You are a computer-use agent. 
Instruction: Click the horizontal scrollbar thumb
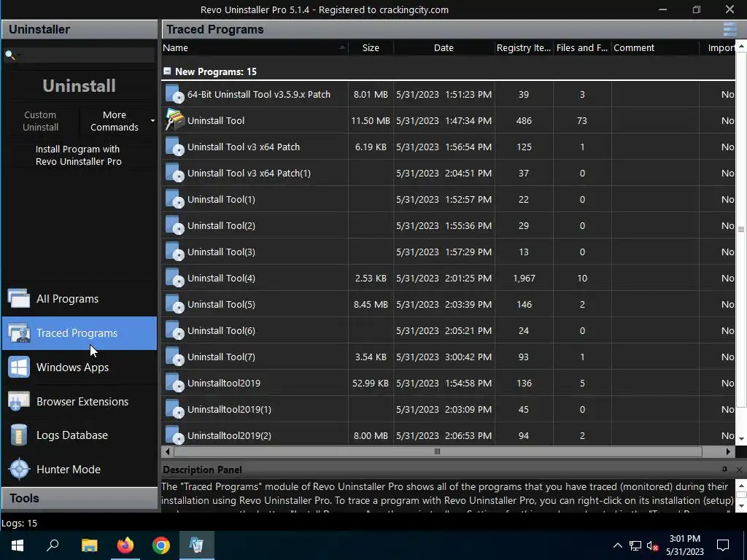438,451
